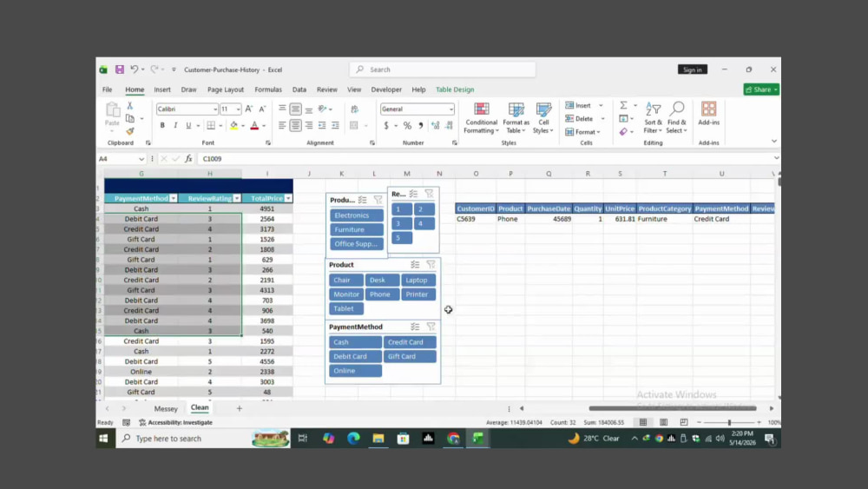The width and height of the screenshot is (868, 489).
Task: Open the font name Calibri dropdown
Action: (215, 109)
